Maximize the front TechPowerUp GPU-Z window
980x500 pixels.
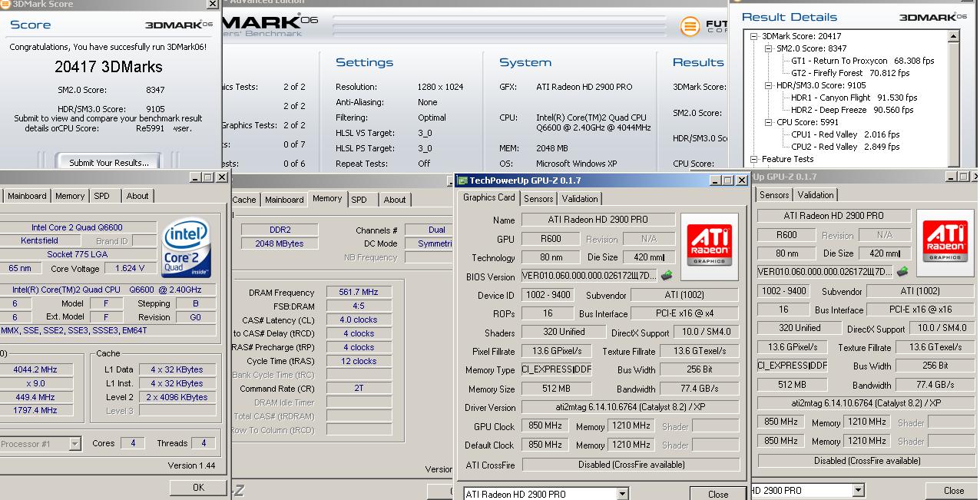728,180
